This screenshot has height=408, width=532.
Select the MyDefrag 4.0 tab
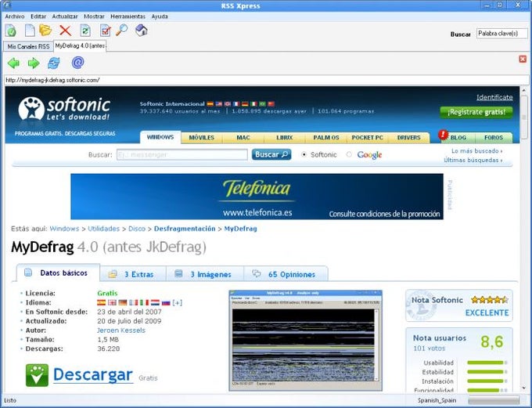[80, 46]
